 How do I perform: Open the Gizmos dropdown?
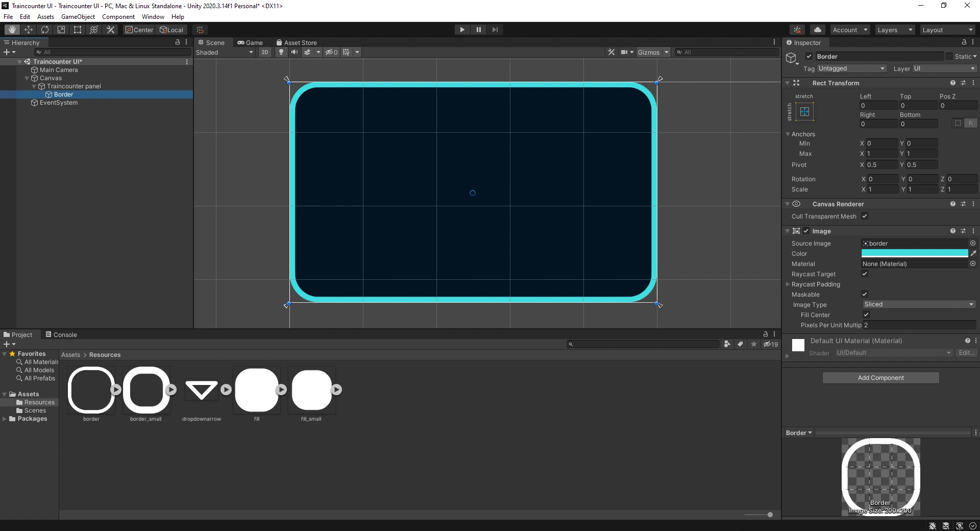coord(653,52)
